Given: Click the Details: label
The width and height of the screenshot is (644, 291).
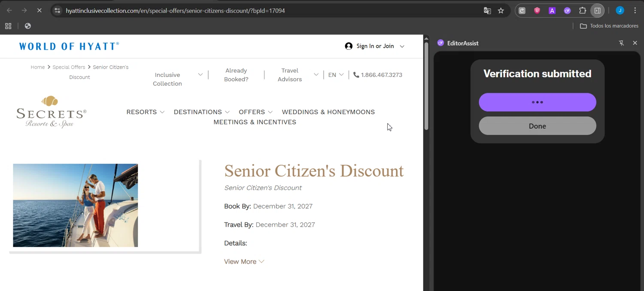Looking at the screenshot, I should (x=236, y=243).
